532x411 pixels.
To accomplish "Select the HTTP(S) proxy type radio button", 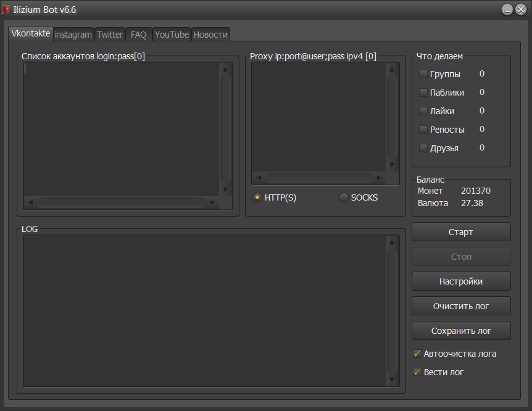I will pos(257,197).
